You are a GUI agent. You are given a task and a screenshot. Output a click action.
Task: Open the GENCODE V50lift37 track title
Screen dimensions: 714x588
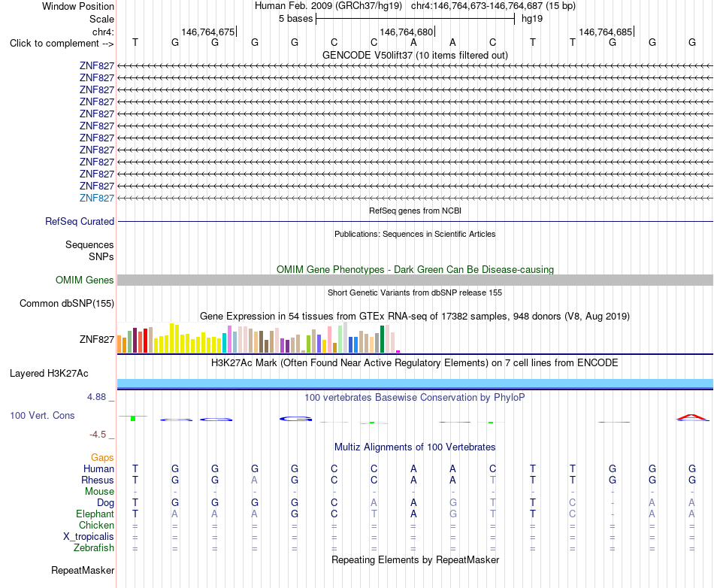tap(415, 55)
